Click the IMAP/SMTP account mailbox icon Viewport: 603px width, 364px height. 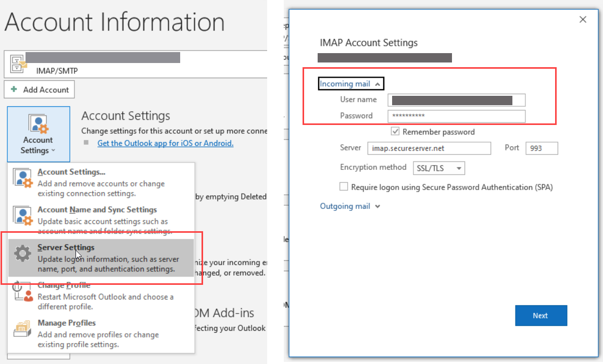tap(18, 64)
